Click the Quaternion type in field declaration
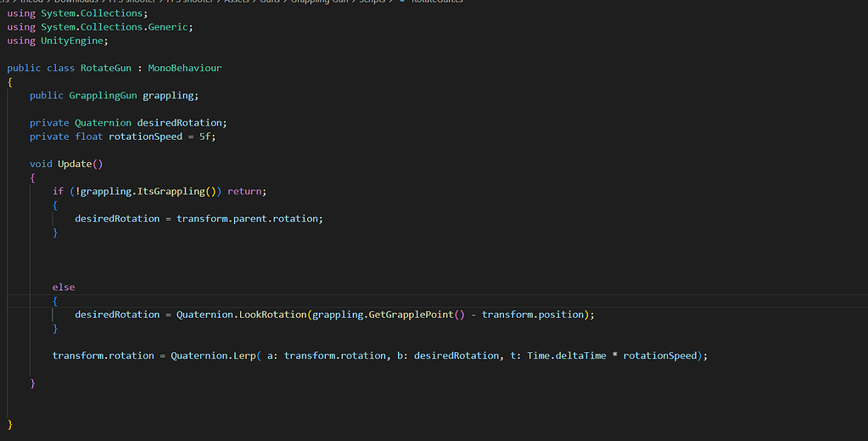This screenshot has height=441, width=868. tap(103, 123)
